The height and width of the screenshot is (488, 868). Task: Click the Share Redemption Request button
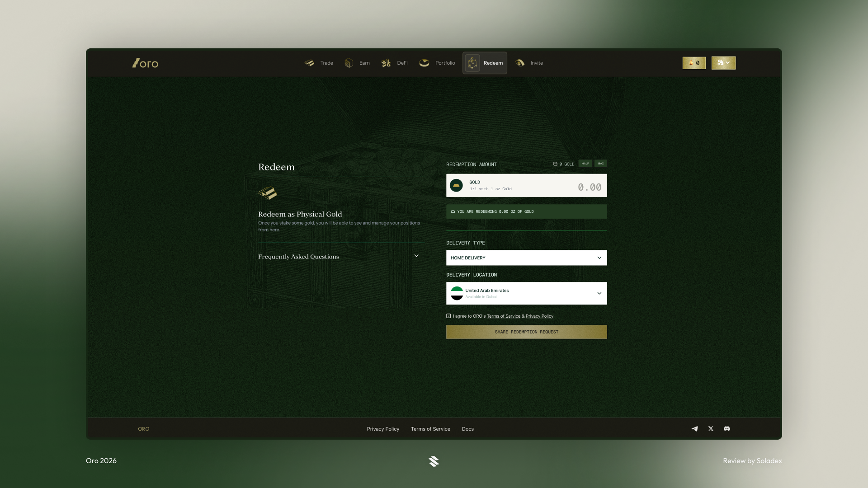pos(526,332)
